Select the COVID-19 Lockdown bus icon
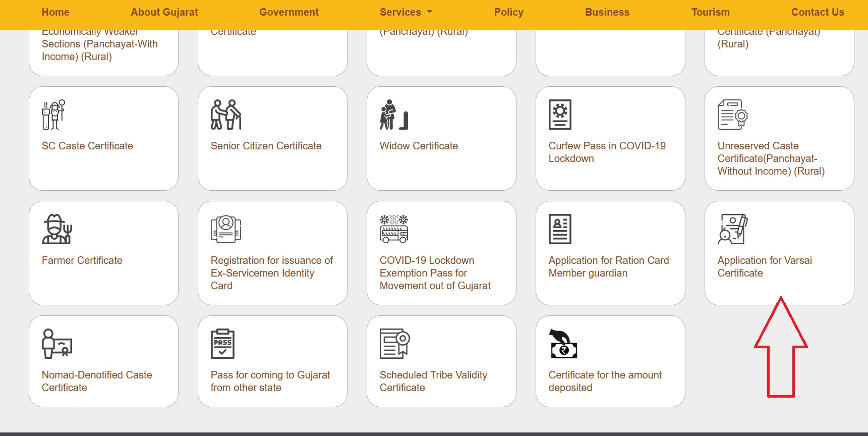 point(393,229)
